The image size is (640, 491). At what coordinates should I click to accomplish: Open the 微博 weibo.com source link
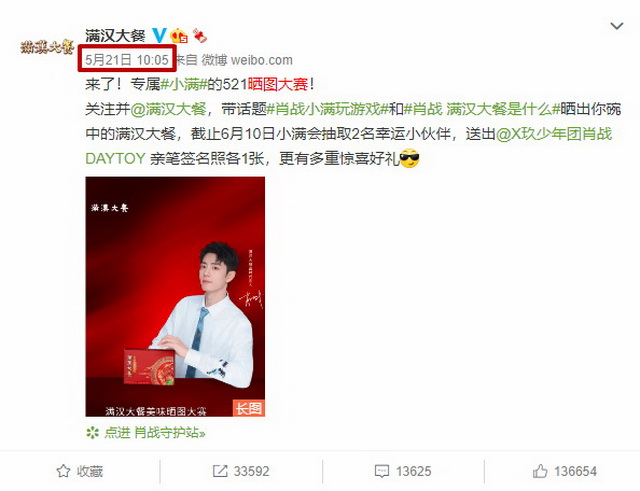[x=247, y=60]
